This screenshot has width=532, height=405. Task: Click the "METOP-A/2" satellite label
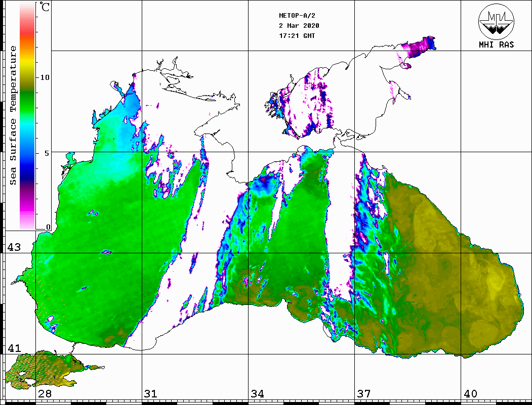coord(297,16)
